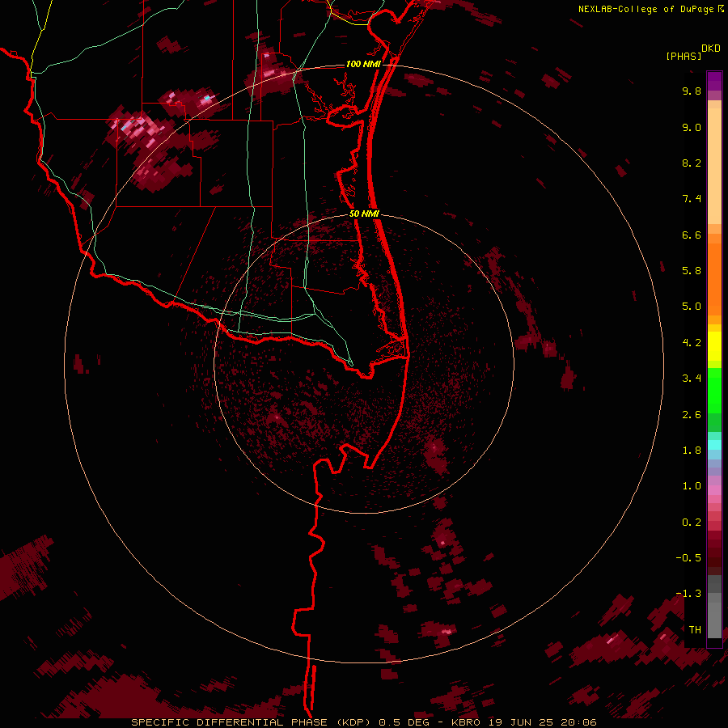Click the 5.0 scale value
This screenshot has width=728, height=728.
click(692, 307)
